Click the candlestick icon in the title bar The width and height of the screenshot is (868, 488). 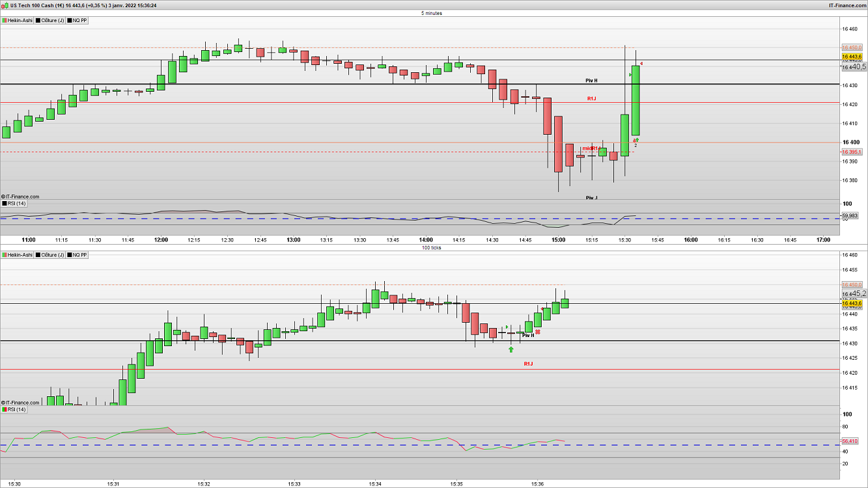(5, 5)
